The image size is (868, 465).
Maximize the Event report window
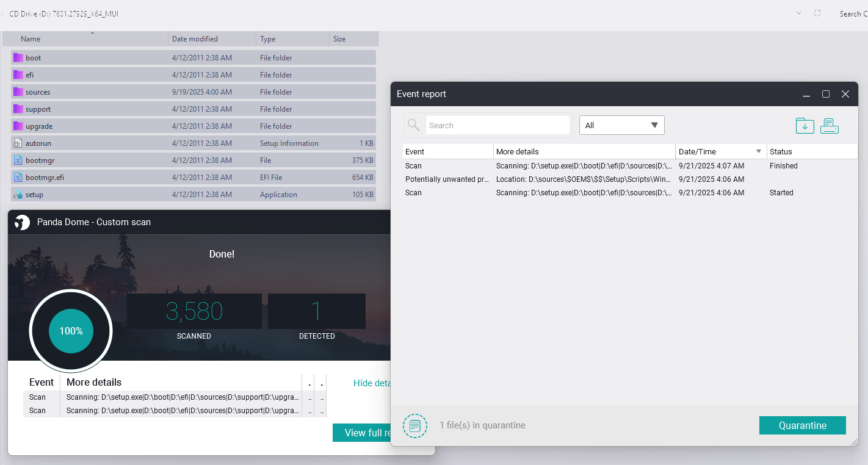pyautogui.click(x=826, y=94)
